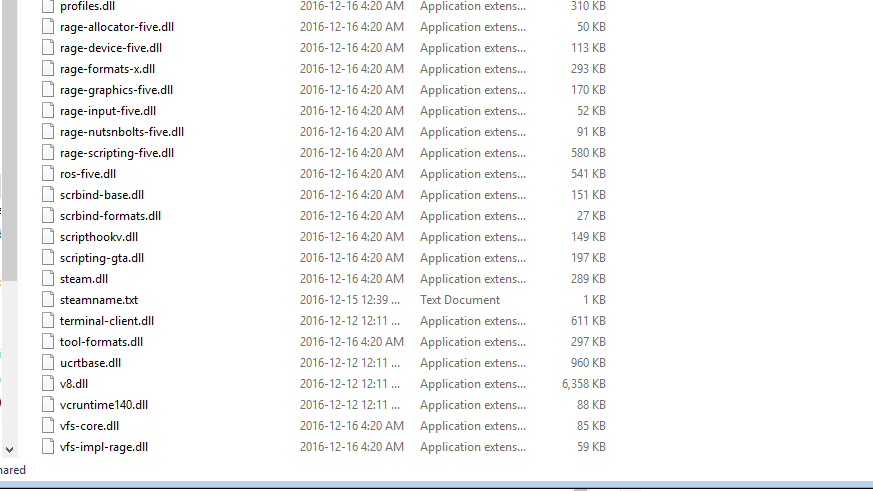Viewport: 873px width, 491px height.
Task: Click the file icon of ros-five.dll
Action: pos(48,174)
